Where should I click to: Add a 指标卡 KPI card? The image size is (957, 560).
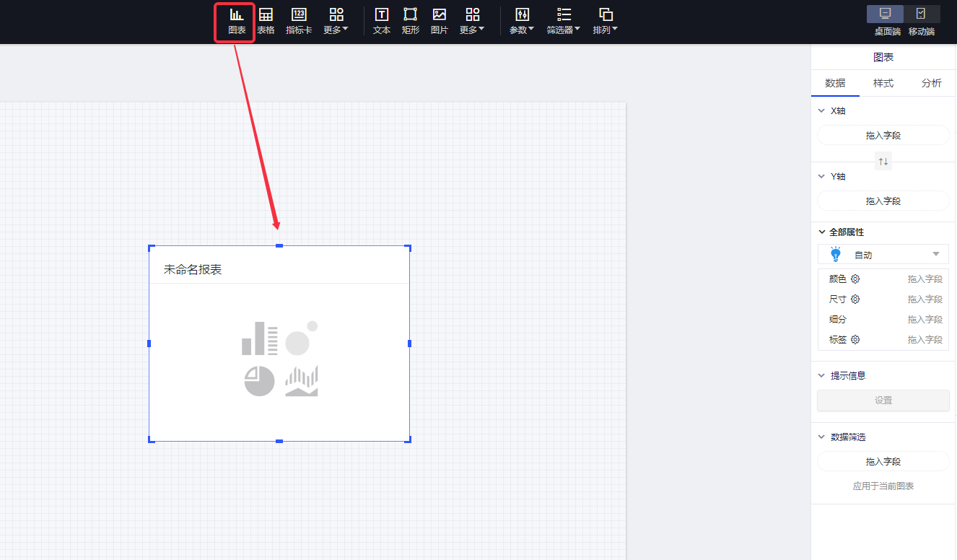pos(299,15)
